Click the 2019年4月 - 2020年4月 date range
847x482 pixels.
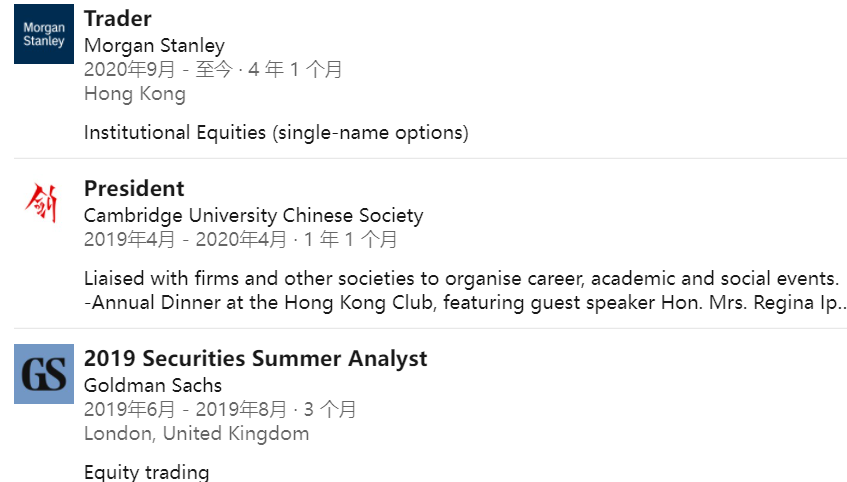185,239
